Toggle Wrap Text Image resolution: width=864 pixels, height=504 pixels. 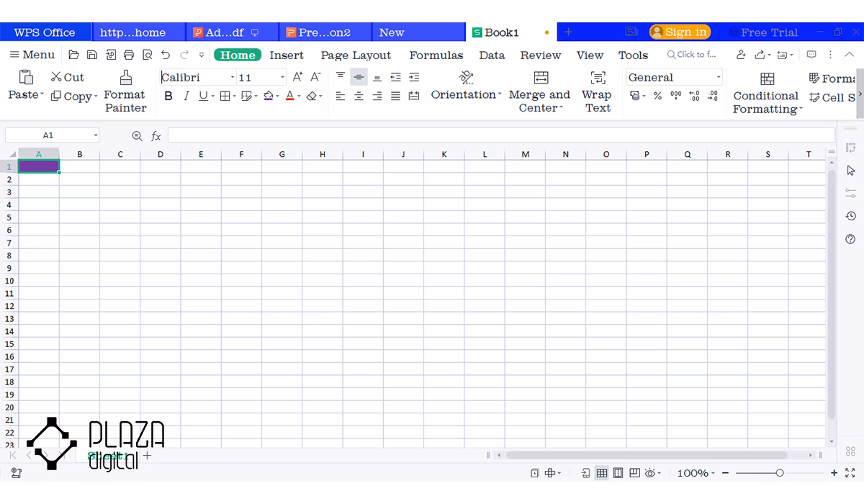click(598, 91)
